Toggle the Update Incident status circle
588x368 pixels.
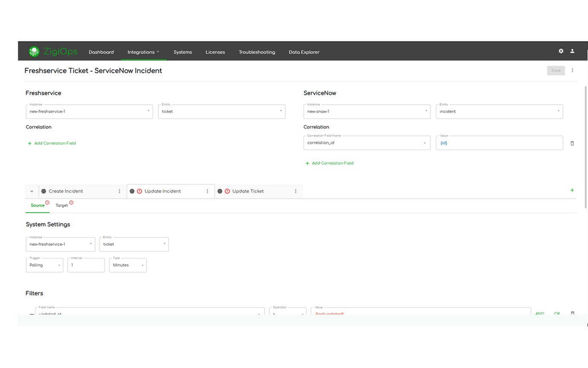[x=132, y=191]
